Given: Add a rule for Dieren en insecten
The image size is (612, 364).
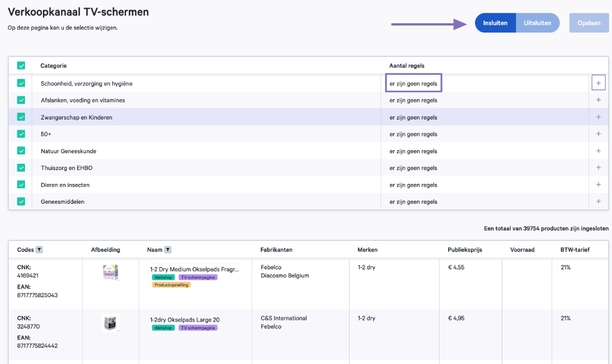Looking at the screenshot, I should click(598, 185).
